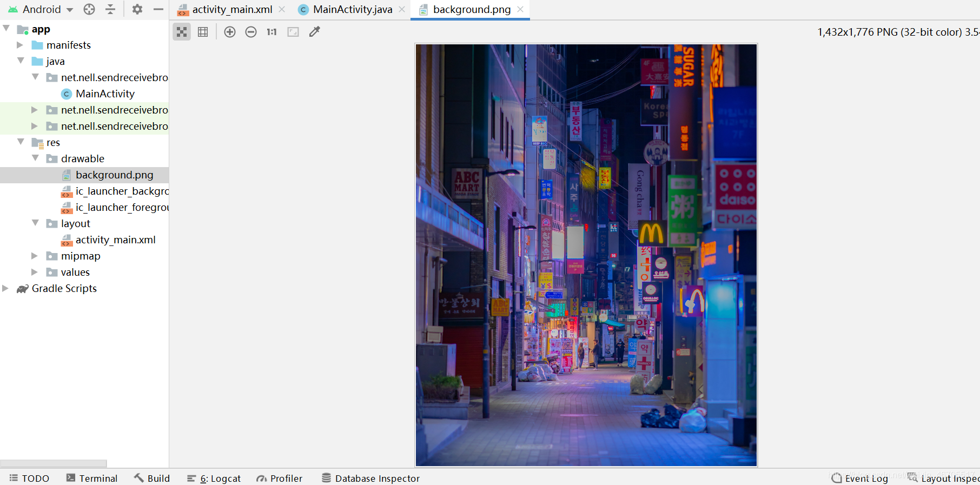Collapse the app module node
The width and height of the screenshot is (980, 485).
pyautogui.click(x=6, y=29)
